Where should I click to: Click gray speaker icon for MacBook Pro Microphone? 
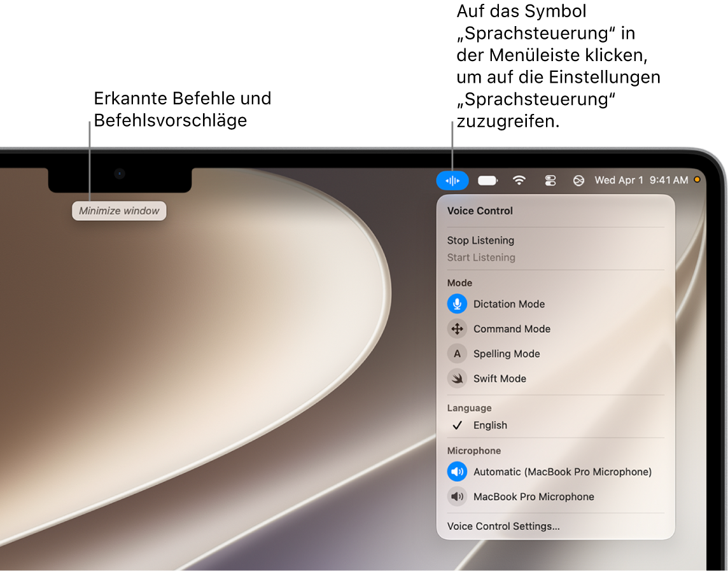457,497
